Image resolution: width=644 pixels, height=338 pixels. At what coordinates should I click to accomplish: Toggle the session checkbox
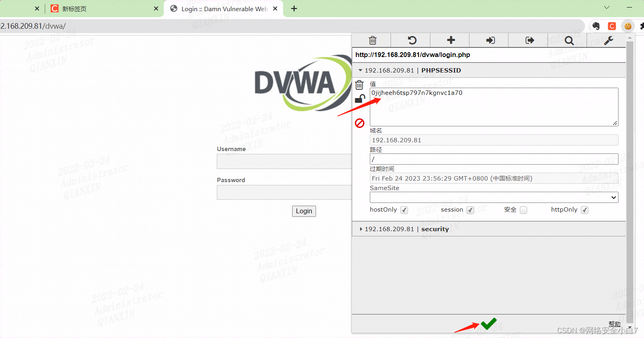(470, 210)
